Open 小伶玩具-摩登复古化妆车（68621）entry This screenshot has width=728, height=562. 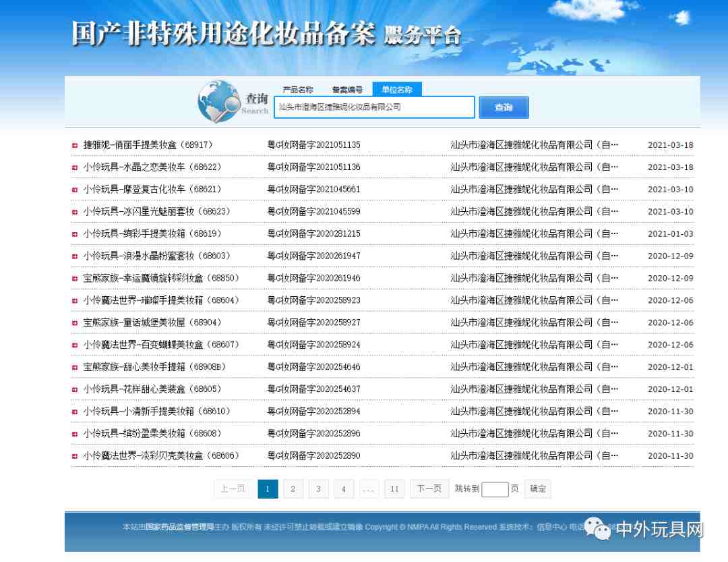pos(153,189)
